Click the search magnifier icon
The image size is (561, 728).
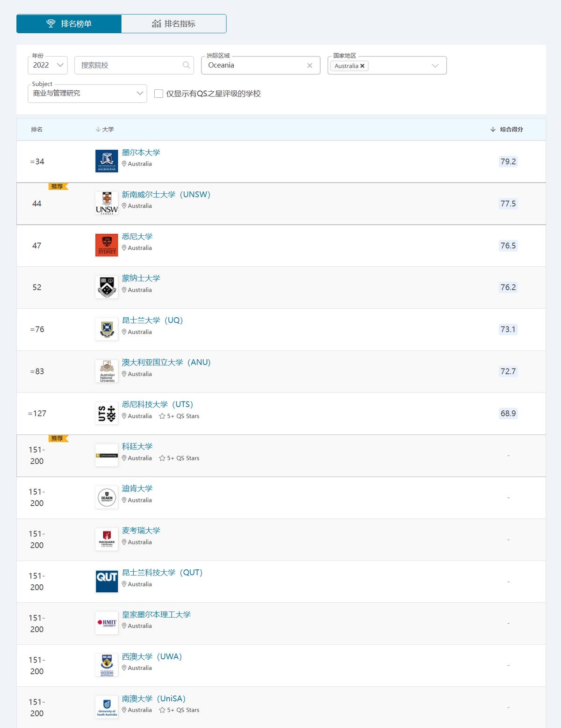186,65
